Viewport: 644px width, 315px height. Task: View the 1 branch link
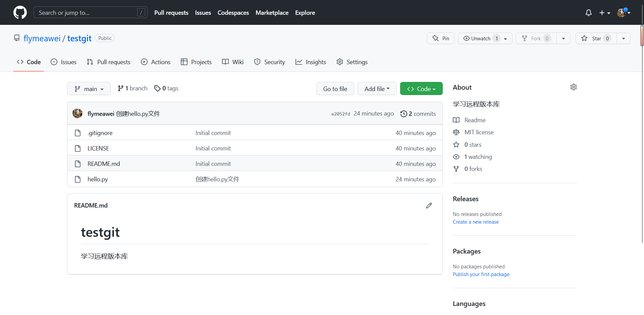coord(132,88)
